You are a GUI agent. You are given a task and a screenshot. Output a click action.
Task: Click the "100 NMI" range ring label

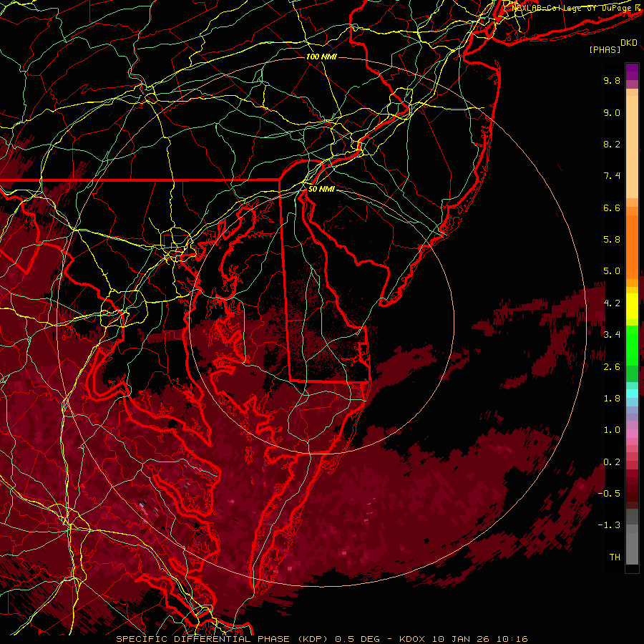tap(321, 57)
